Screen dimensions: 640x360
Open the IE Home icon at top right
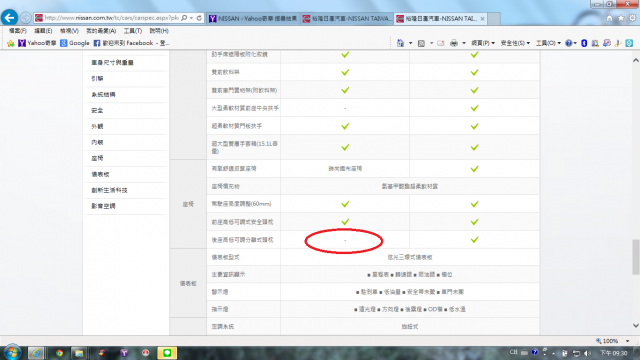[x=609, y=18]
